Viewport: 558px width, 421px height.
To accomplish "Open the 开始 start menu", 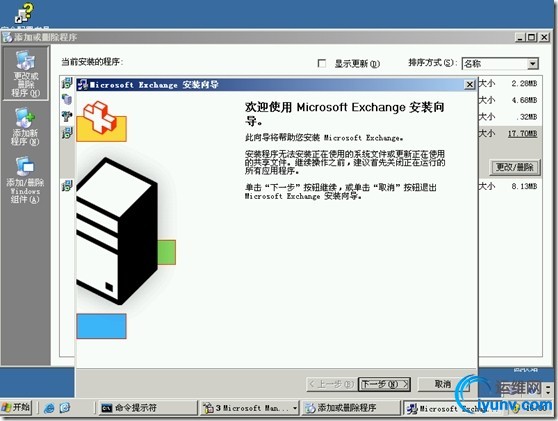I will tap(16, 407).
